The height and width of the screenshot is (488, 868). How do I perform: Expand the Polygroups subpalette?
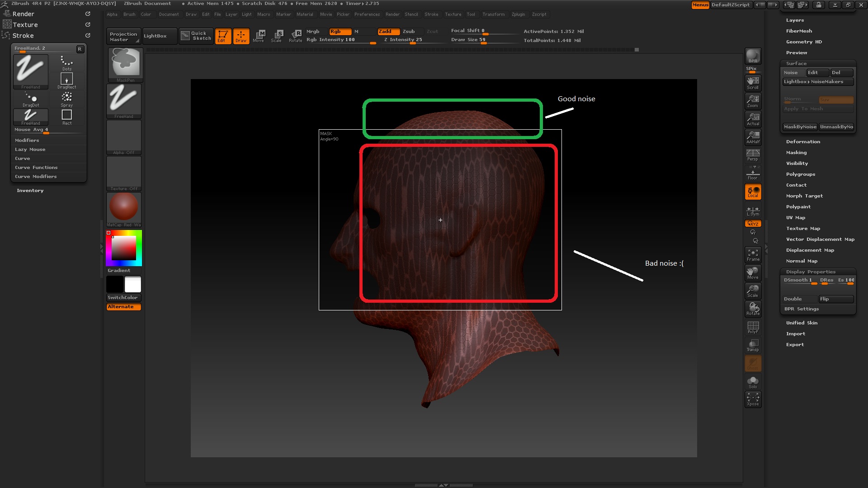801,174
